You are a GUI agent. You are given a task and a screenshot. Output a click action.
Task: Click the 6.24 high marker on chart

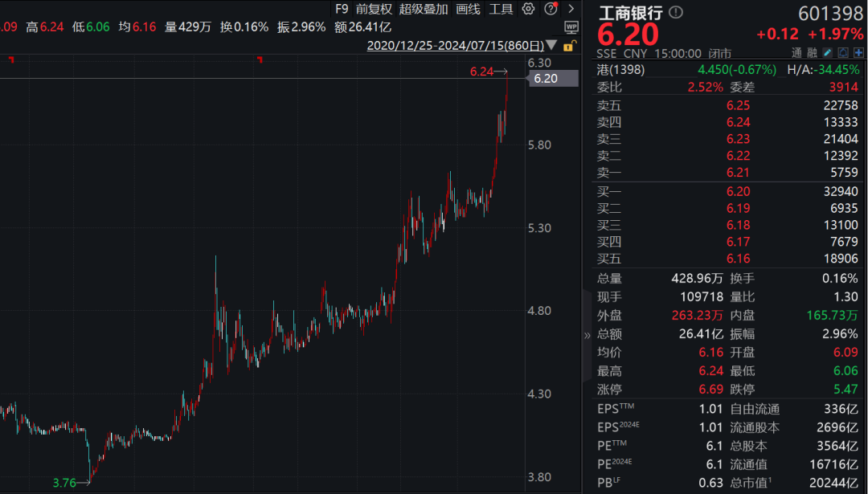click(x=481, y=71)
